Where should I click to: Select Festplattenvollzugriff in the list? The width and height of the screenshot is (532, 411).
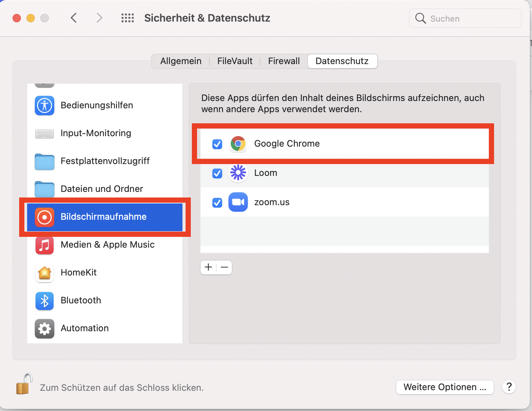pyautogui.click(x=105, y=161)
